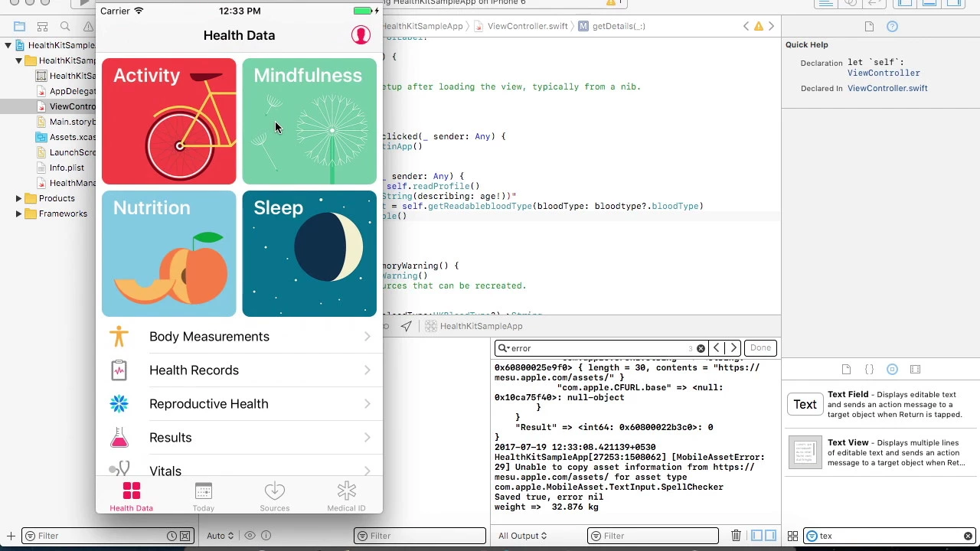Open the Activity category tile
The image size is (980, 551).
point(168,121)
